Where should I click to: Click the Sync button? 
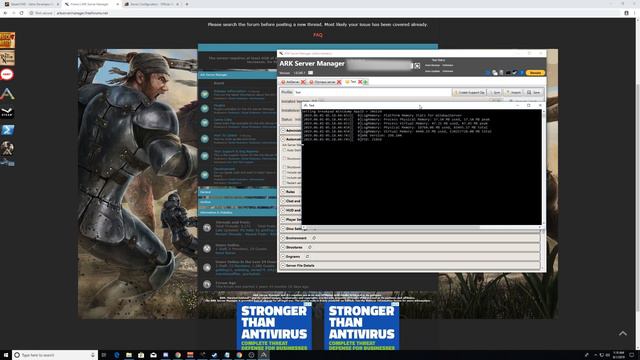[x=495, y=92]
